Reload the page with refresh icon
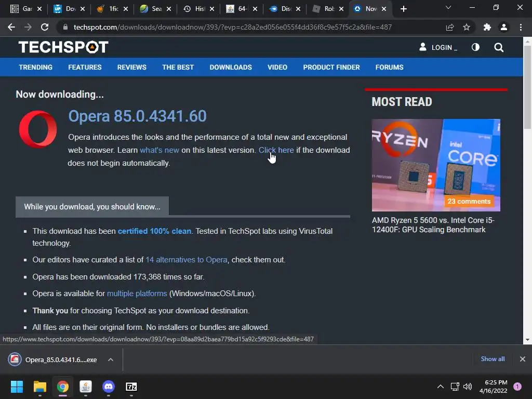 [45, 27]
